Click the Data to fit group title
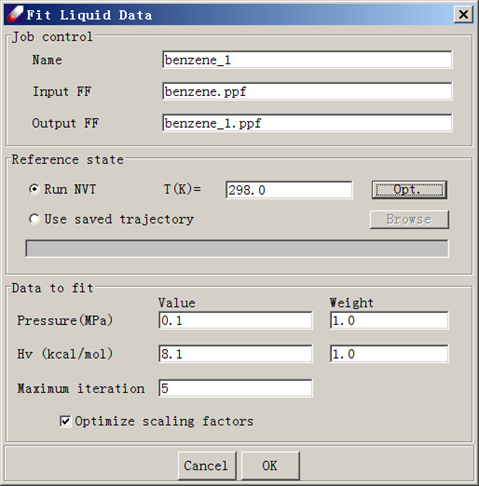 52,288
